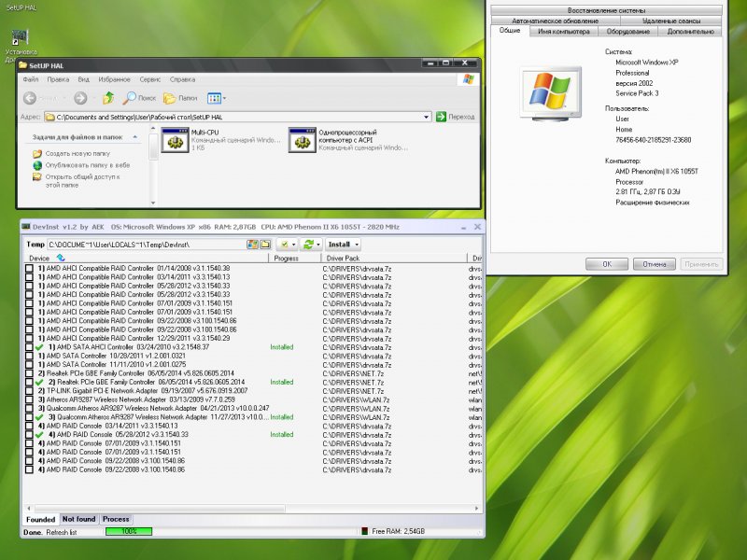Open the Удаленные сеансы tab
The height and width of the screenshot is (560, 747).
point(671,21)
